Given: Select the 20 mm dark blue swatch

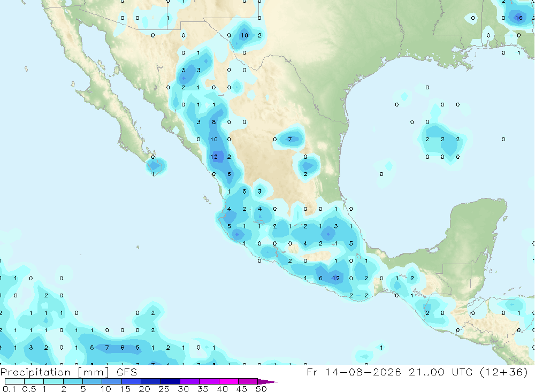Looking at the screenshot, I should coord(150,381).
